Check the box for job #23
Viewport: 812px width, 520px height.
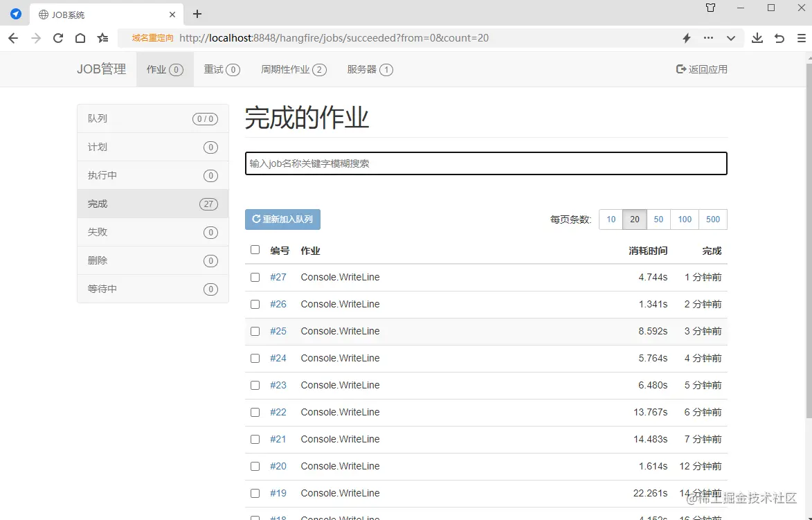pyautogui.click(x=255, y=386)
